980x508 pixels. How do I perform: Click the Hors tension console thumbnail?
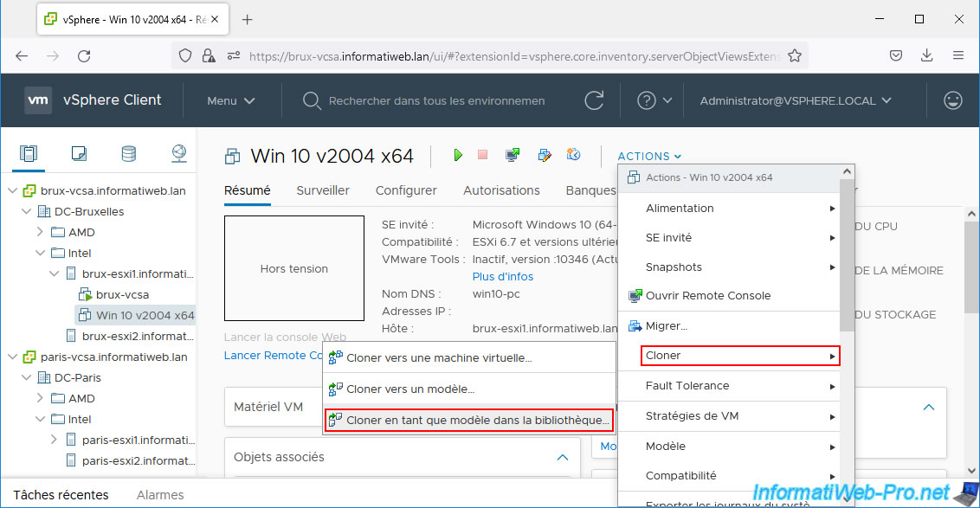pyautogui.click(x=293, y=268)
